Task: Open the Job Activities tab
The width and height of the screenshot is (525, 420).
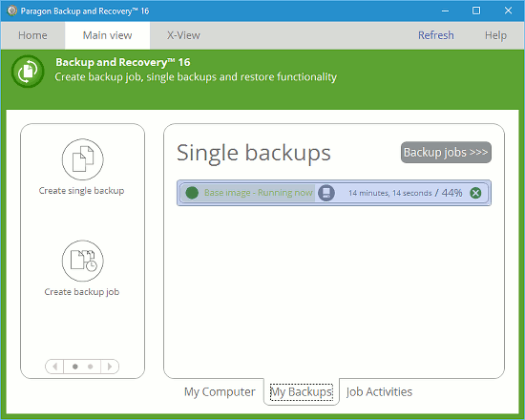Action: point(379,392)
